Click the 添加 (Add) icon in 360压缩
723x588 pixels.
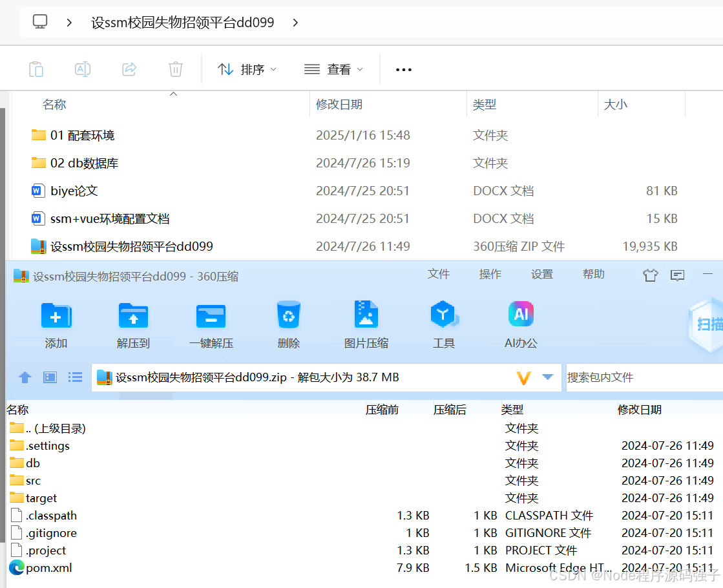click(x=56, y=315)
